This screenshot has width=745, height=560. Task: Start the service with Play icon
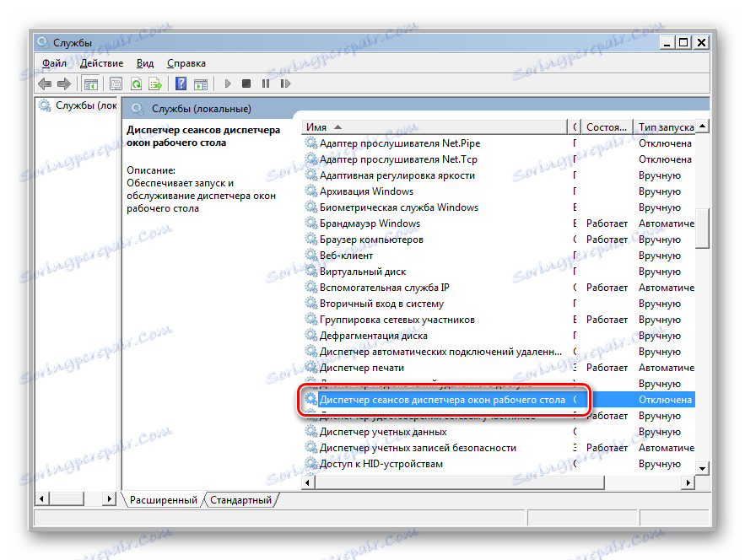click(228, 83)
